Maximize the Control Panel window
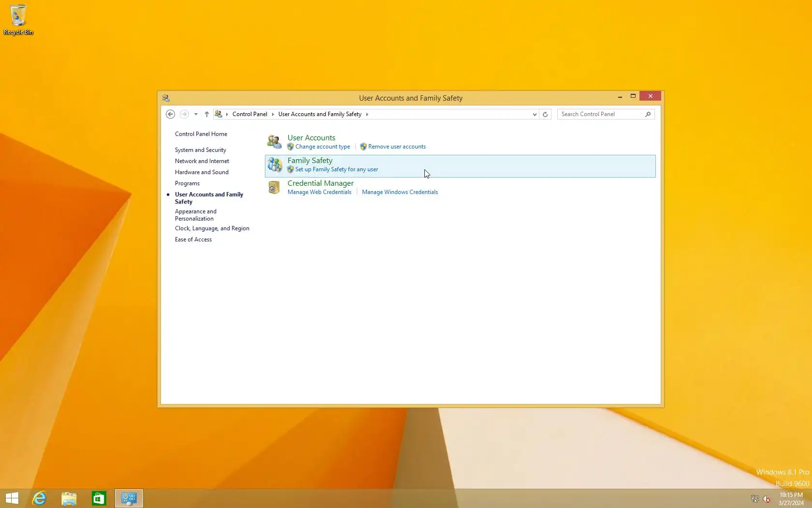Viewport: 812px width, 508px height. point(633,96)
